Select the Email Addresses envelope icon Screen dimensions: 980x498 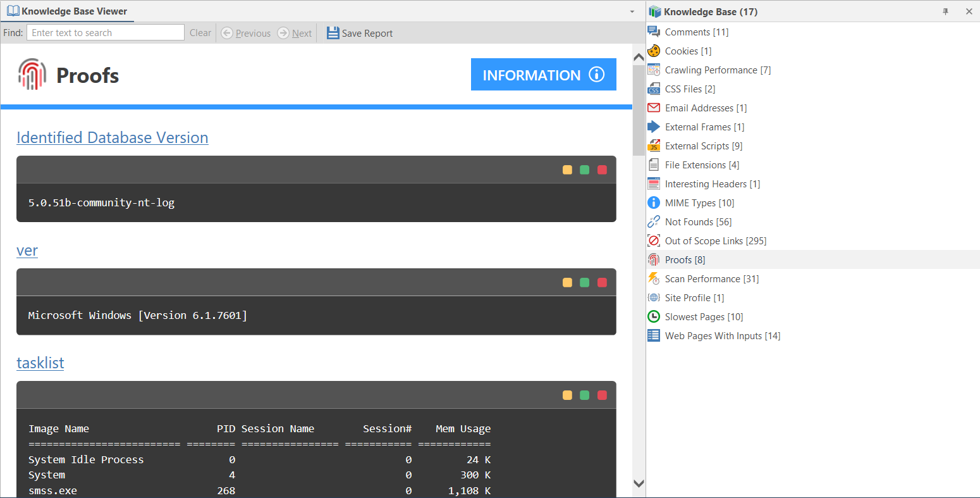653,108
